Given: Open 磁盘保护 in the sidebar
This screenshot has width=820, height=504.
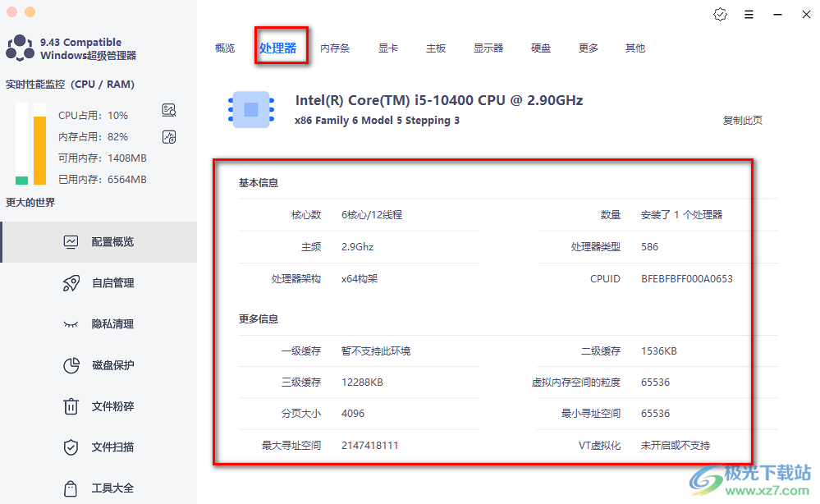Looking at the screenshot, I should [x=98, y=365].
